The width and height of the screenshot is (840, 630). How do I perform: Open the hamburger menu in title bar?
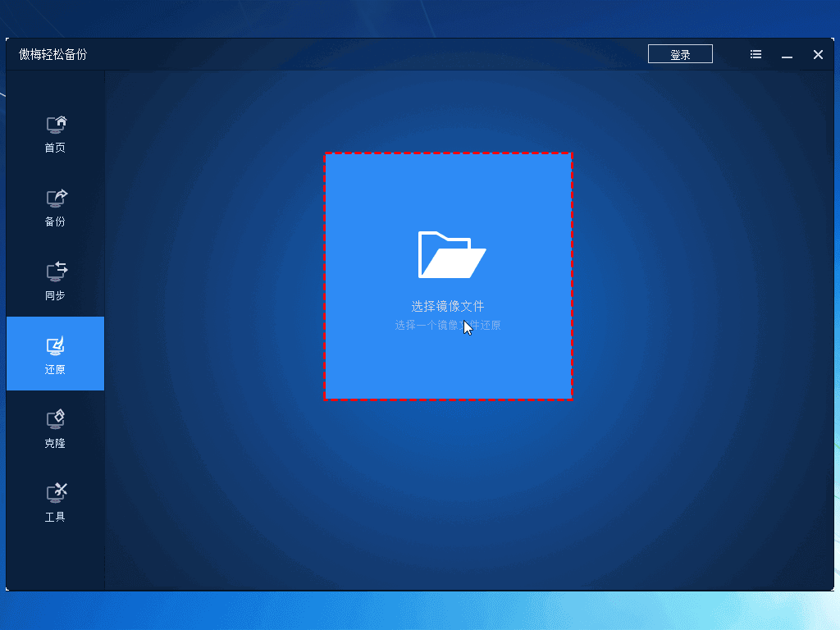756,54
